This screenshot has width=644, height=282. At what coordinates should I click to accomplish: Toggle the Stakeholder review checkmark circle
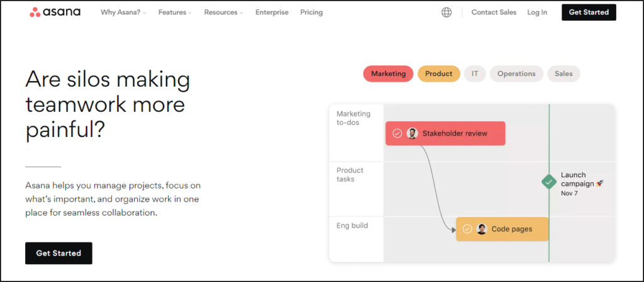tap(397, 133)
